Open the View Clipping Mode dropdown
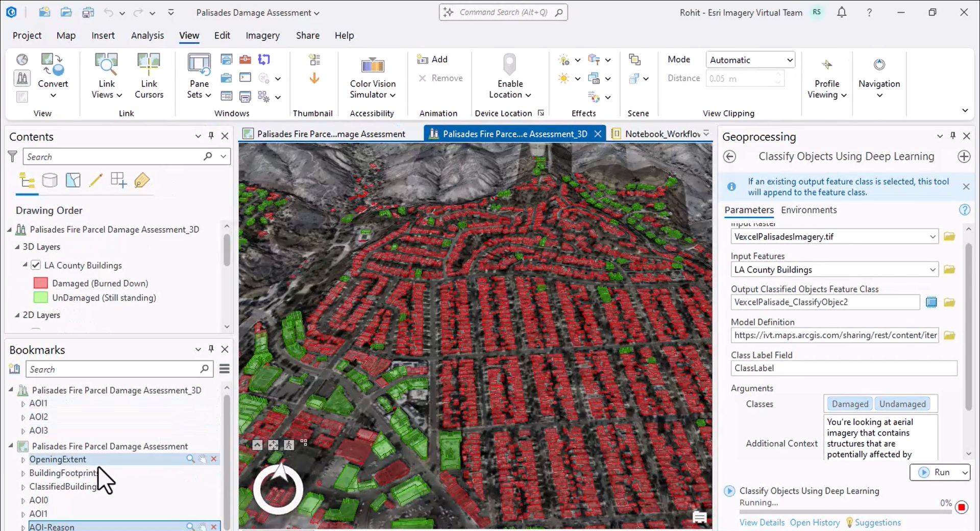 (x=750, y=60)
